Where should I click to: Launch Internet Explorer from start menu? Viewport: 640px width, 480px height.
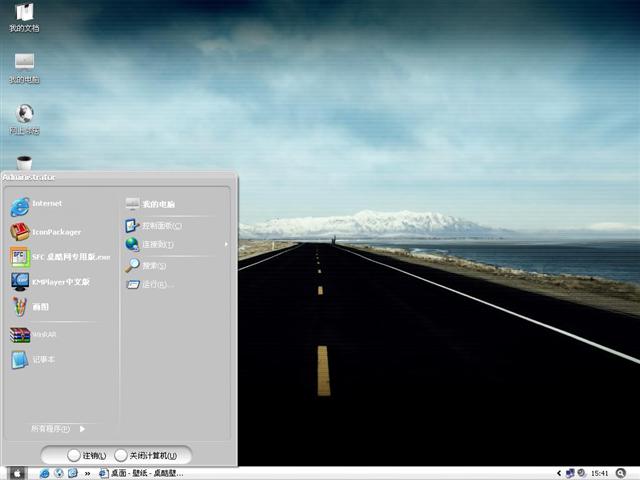36,207
